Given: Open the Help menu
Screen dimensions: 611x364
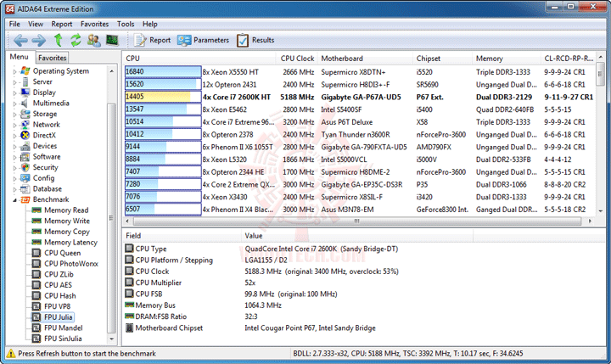Looking at the screenshot, I should 149,24.
